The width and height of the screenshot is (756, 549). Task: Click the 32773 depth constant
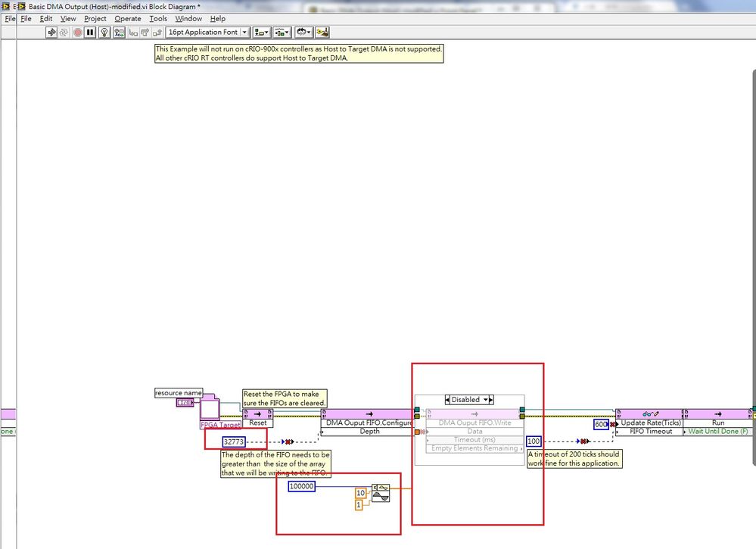click(x=234, y=441)
